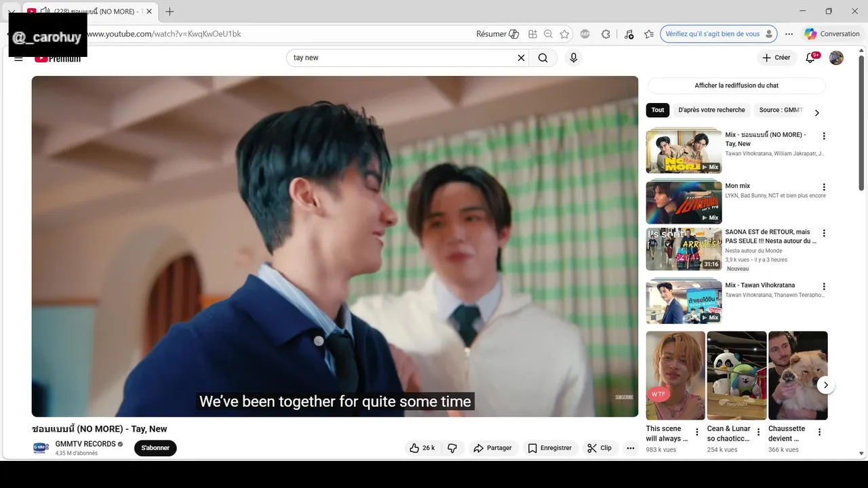
Task: Zoom out using the address bar magnifier icon
Action: coord(548,34)
